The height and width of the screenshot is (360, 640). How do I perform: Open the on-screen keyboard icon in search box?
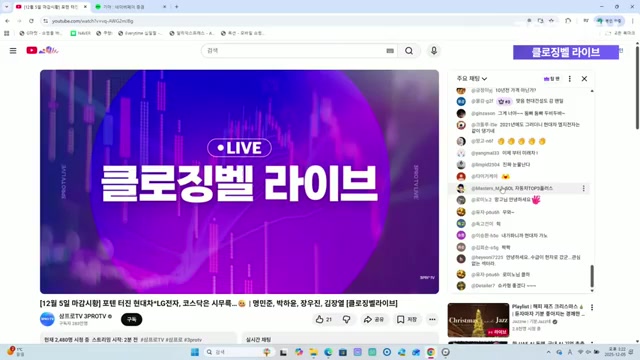click(x=390, y=51)
